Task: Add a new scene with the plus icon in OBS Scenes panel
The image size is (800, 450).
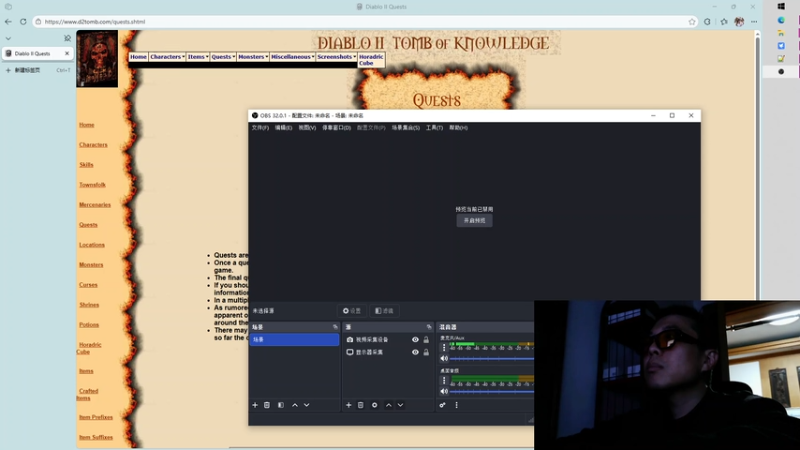Action: coord(255,405)
